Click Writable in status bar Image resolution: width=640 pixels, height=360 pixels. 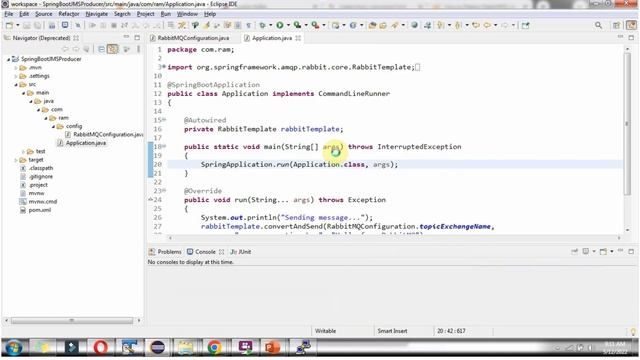coord(325,331)
